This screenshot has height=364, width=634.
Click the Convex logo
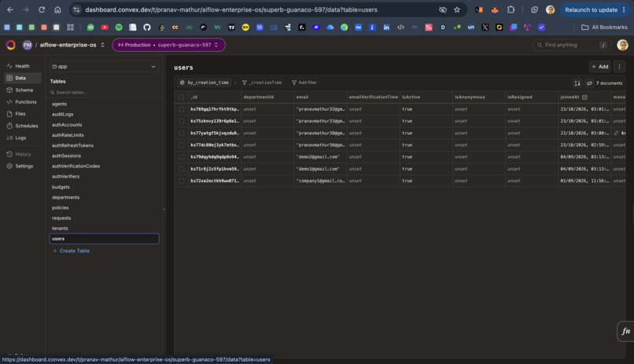point(11,45)
